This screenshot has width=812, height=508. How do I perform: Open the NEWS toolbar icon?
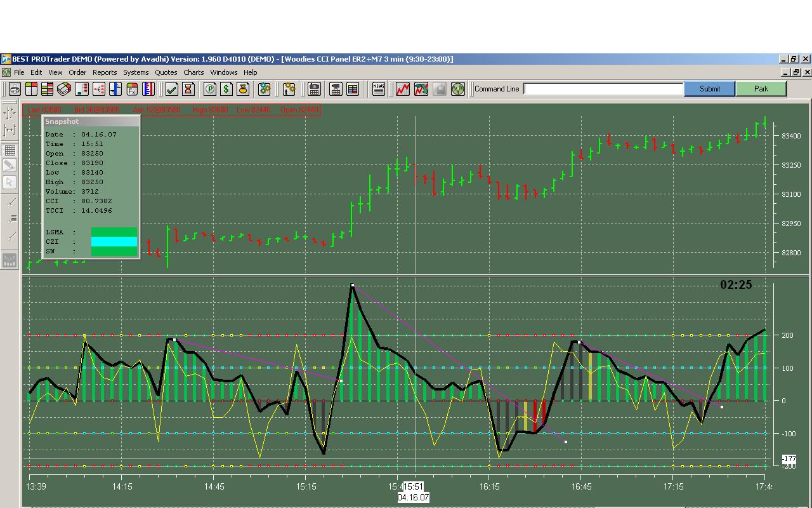[379, 89]
